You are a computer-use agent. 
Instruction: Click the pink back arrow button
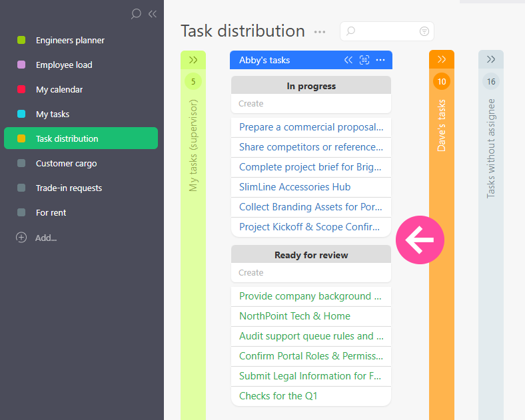tap(420, 240)
